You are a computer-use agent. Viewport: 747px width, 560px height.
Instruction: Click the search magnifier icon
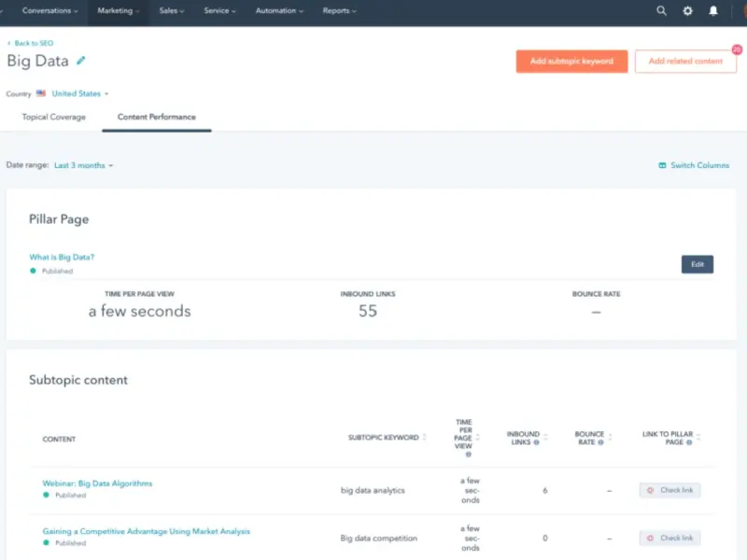(661, 11)
